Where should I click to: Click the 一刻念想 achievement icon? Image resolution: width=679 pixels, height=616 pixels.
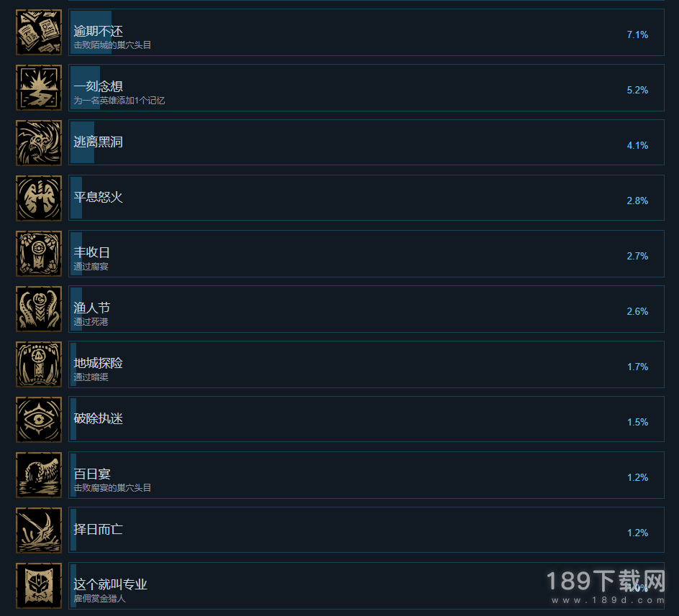(x=39, y=88)
